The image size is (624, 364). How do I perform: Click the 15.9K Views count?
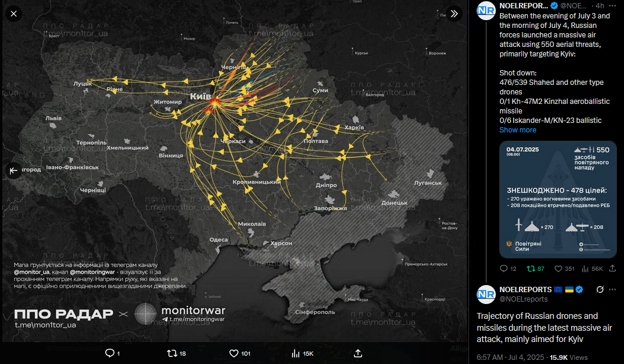pos(568,357)
